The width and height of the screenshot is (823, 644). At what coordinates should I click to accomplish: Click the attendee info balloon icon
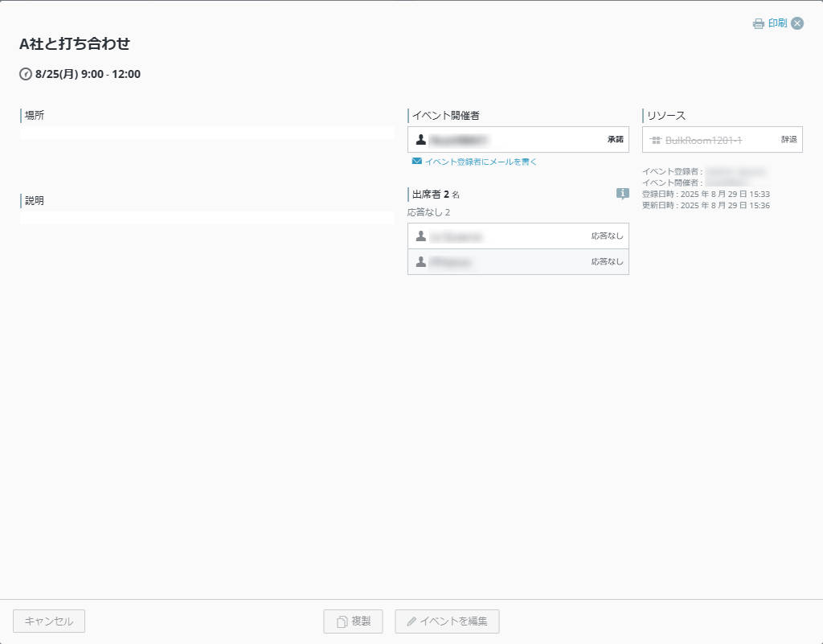click(623, 194)
